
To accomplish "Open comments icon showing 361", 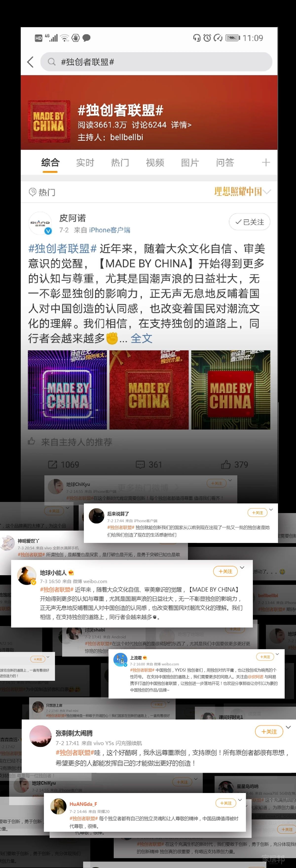I will pyautogui.click(x=140, y=465).
